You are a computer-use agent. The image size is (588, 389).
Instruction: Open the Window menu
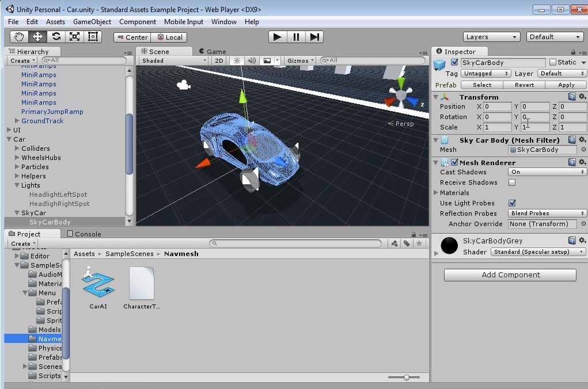[x=224, y=22]
